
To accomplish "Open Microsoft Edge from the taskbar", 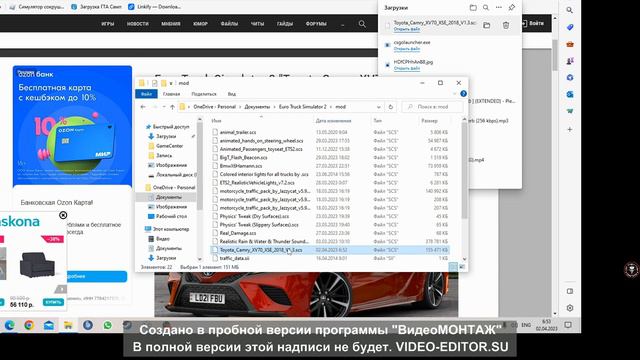I will (9, 325).
